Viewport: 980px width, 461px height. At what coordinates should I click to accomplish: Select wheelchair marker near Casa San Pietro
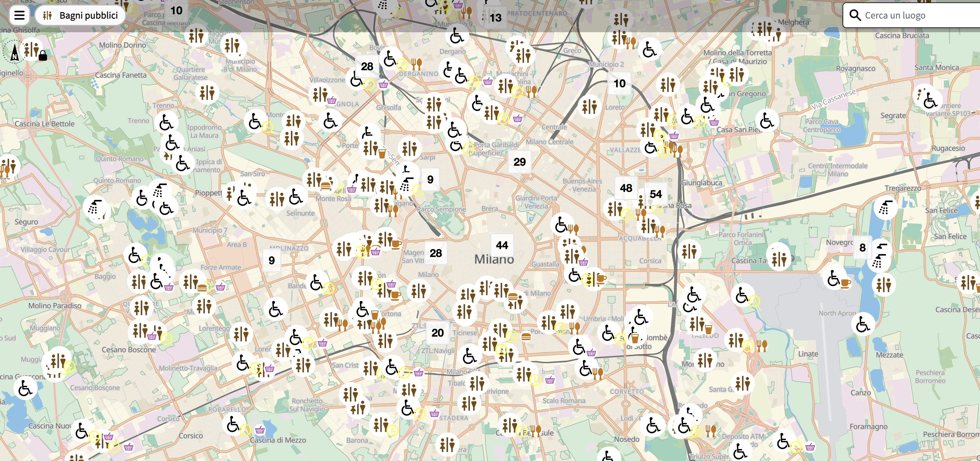click(x=766, y=121)
